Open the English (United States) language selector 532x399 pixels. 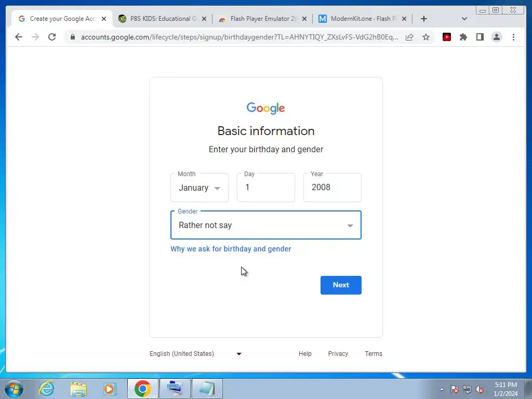click(x=195, y=353)
